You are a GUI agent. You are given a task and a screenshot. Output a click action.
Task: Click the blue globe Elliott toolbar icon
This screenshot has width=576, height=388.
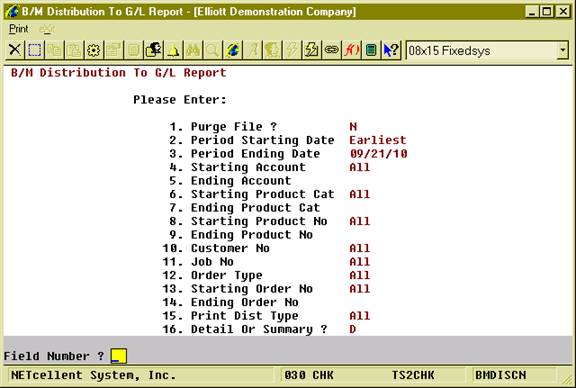[233, 50]
